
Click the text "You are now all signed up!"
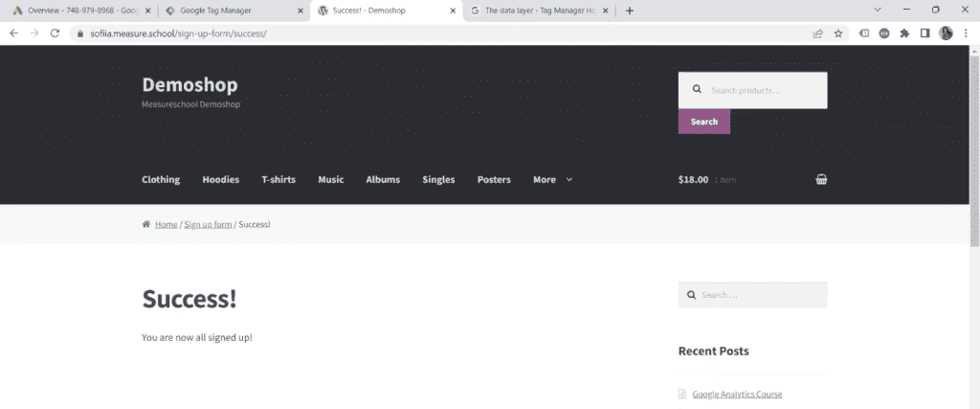[x=197, y=337]
